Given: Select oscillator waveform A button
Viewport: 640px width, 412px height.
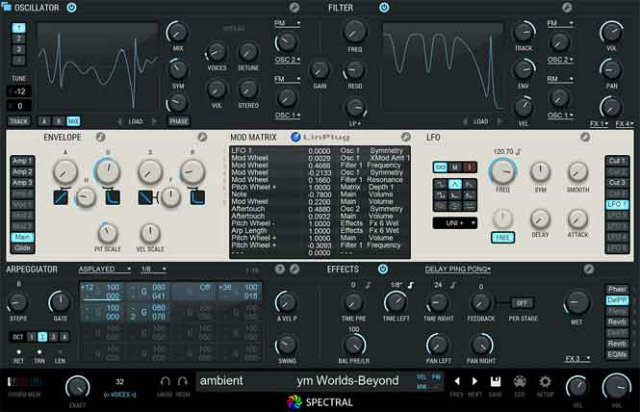Looking at the screenshot, I should [x=44, y=121].
